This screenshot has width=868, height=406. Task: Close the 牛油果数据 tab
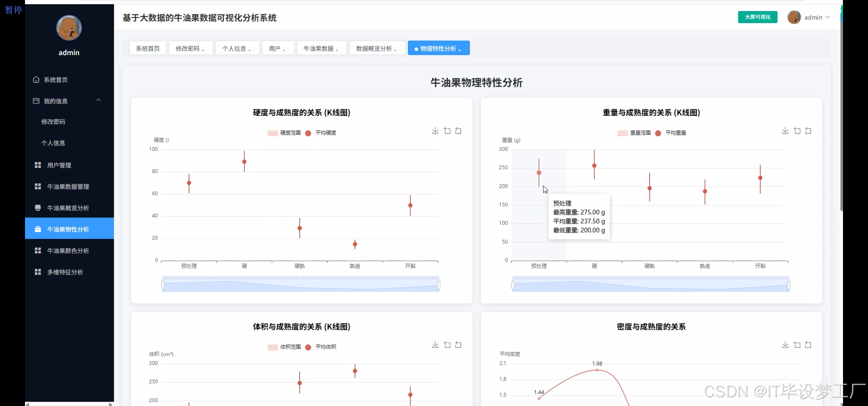coord(337,50)
